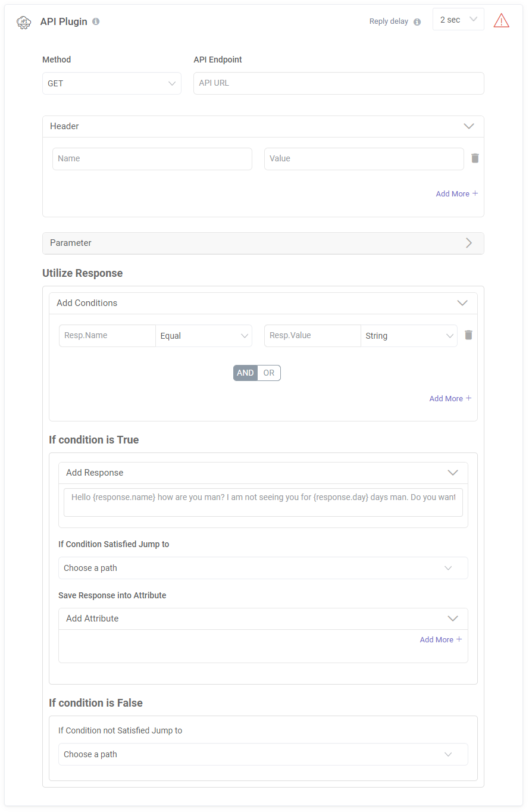The image size is (529, 812).
Task: Click info icon next to Reply delay
Action: [x=417, y=22]
